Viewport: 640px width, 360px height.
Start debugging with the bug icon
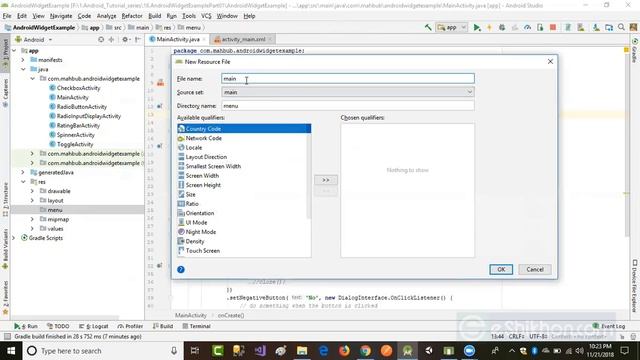click(x=502, y=27)
